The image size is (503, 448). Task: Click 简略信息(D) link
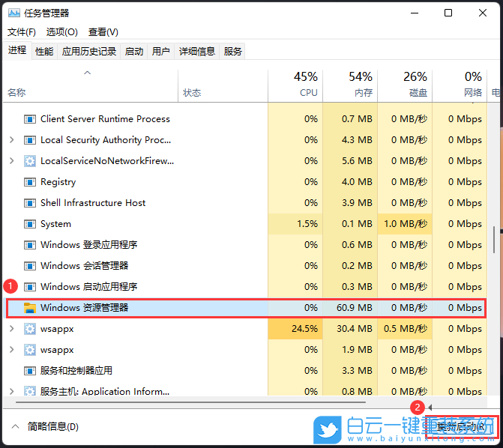[53, 426]
